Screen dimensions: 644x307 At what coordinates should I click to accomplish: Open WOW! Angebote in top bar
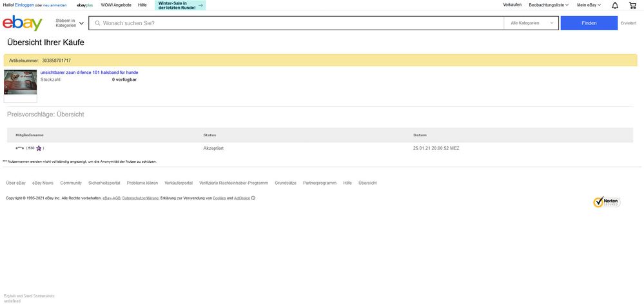point(116,5)
